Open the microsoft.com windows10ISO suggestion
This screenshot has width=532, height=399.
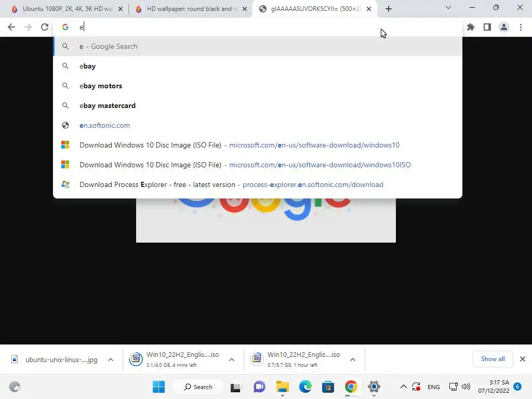(258, 165)
